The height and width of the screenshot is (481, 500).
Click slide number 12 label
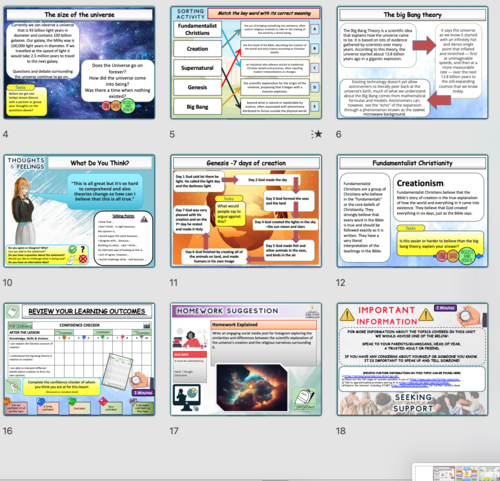(340, 283)
